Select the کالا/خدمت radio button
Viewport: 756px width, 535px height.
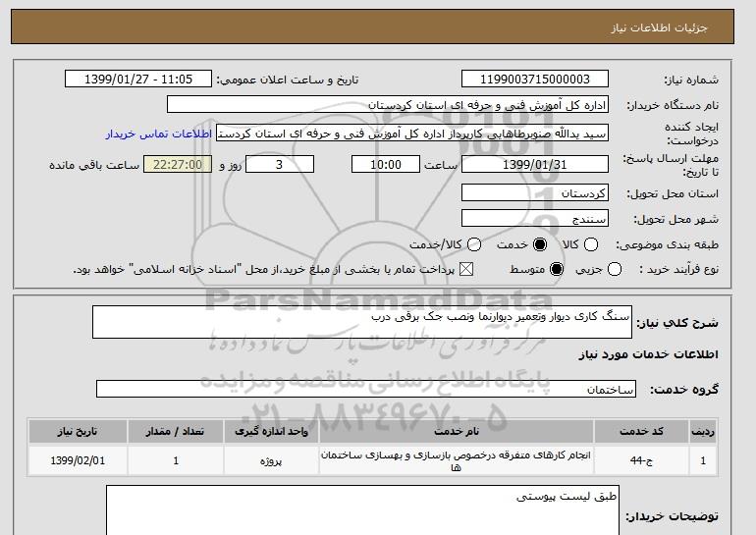pos(474,244)
